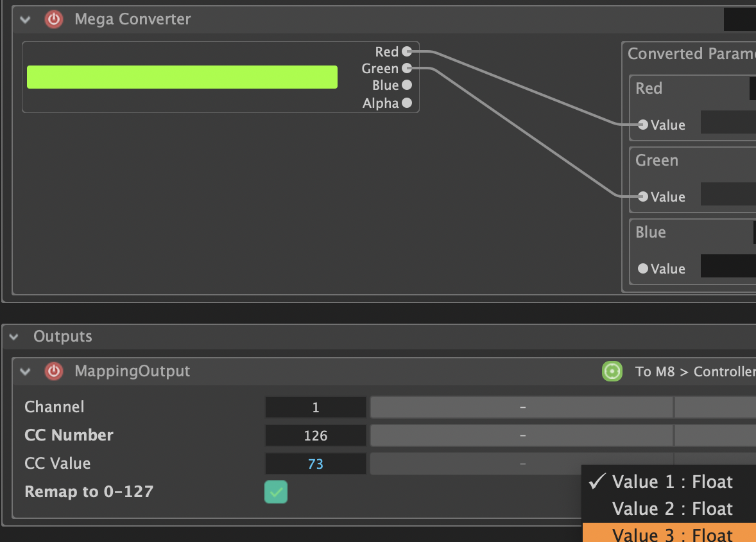
Task: Click the Blue parameter label
Action: click(x=650, y=232)
